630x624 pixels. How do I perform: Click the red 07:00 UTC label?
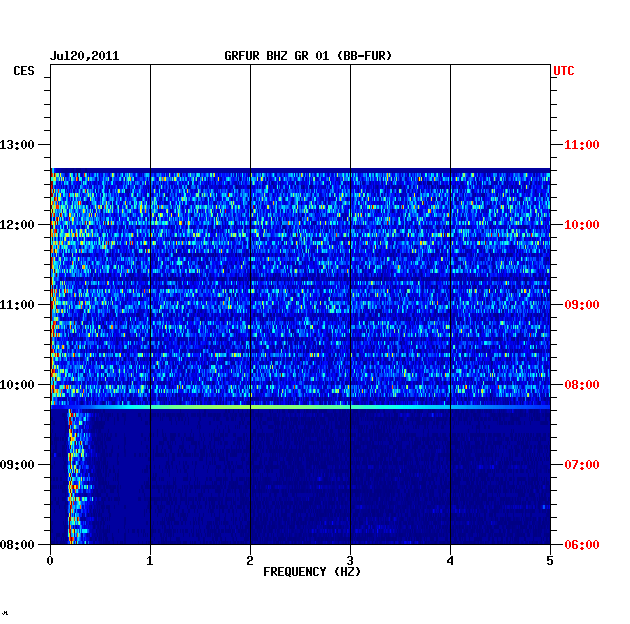tap(581, 464)
